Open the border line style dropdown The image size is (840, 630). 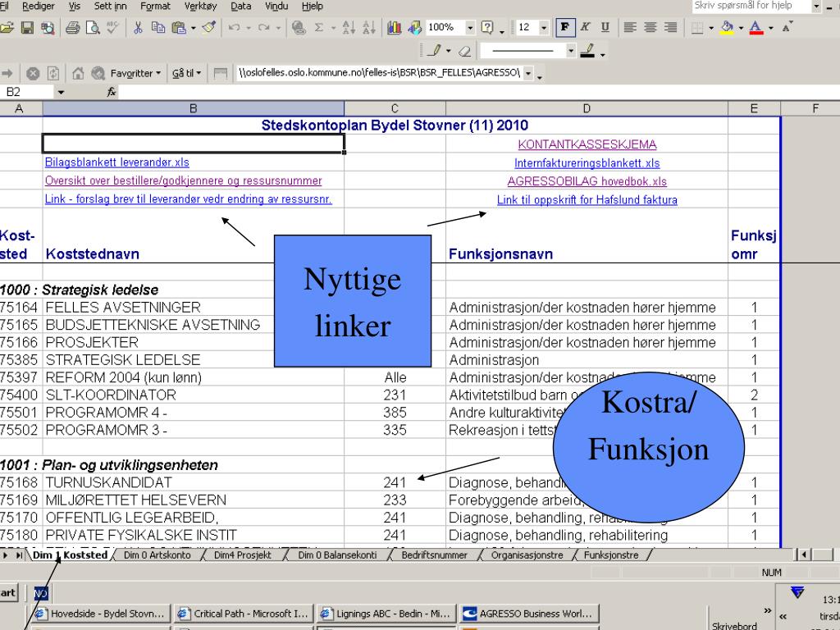point(571,51)
